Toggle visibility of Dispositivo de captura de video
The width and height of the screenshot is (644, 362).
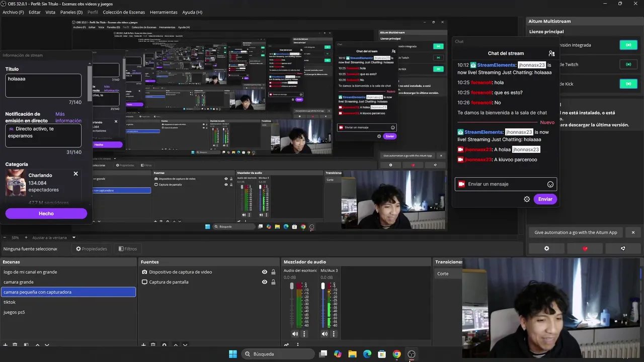(265, 272)
